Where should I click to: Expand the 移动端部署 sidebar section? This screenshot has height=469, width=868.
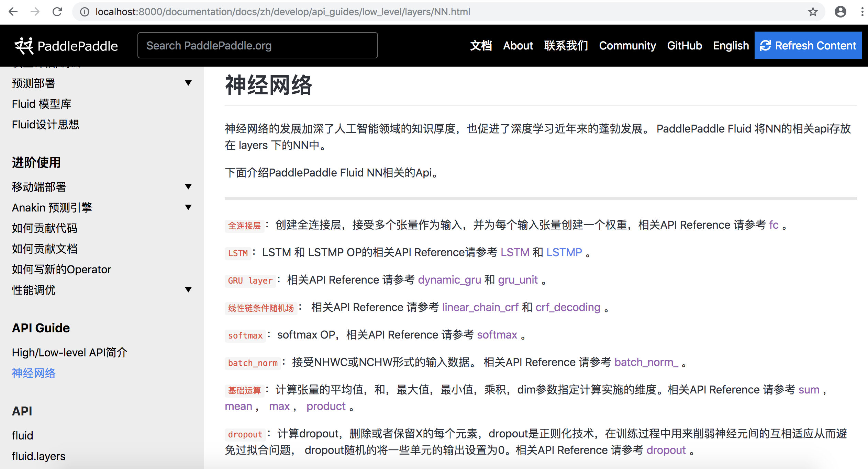[x=188, y=187]
